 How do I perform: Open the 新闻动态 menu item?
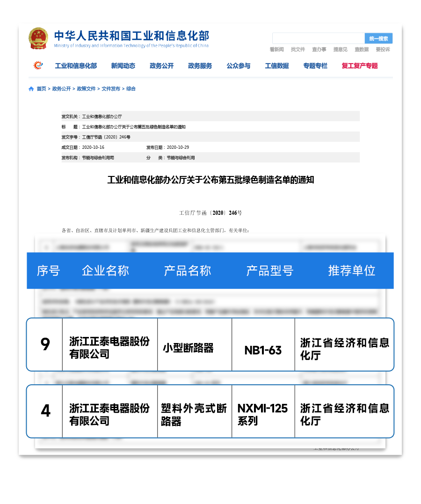123,66
